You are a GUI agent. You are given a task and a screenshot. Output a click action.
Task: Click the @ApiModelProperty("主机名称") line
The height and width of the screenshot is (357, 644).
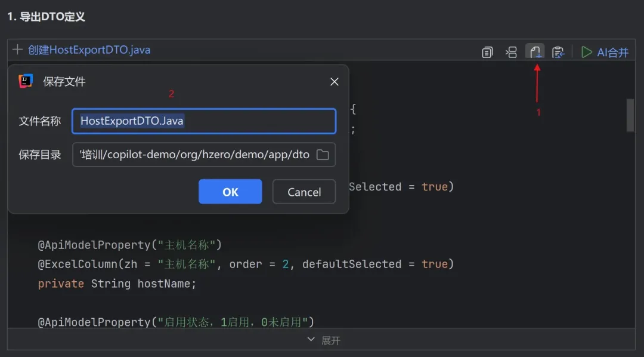click(x=130, y=245)
